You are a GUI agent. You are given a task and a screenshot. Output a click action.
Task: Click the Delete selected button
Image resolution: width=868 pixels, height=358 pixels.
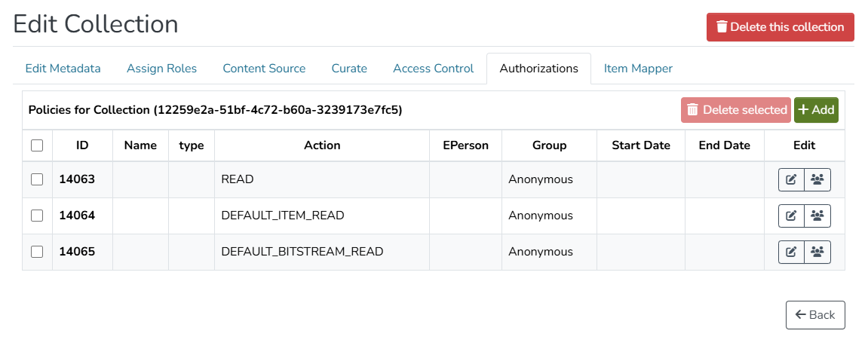click(x=736, y=110)
